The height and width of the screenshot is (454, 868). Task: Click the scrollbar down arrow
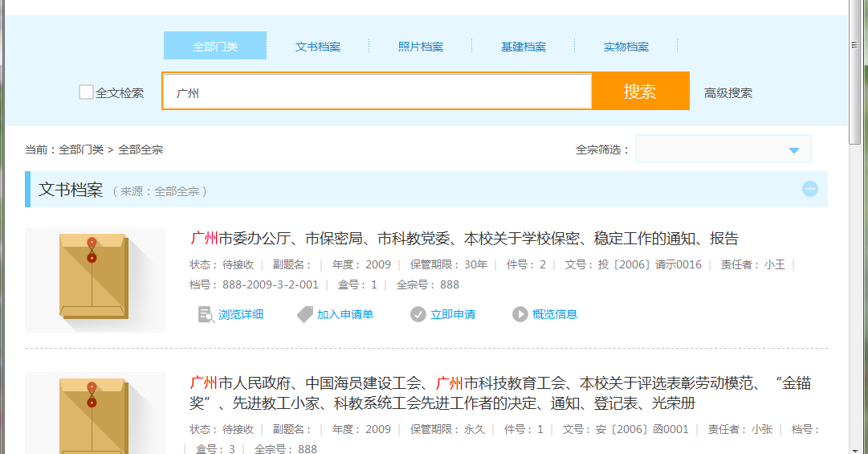[x=854, y=450]
